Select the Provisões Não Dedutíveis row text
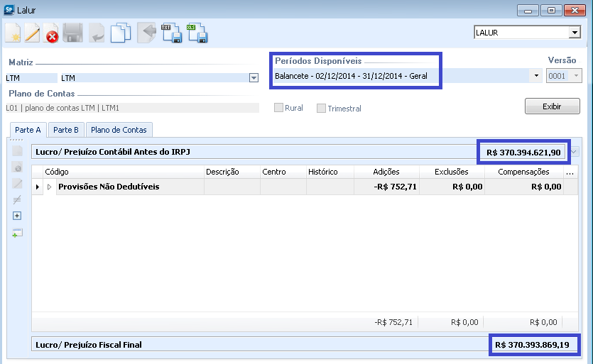This screenshot has height=364, width=593. pyautogui.click(x=109, y=187)
